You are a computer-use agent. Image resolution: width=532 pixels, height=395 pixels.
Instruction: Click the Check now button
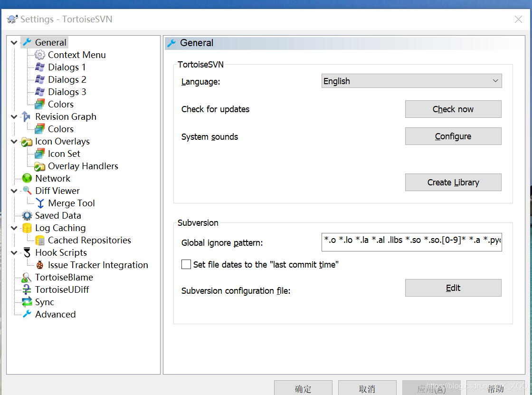pyautogui.click(x=453, y=109)
